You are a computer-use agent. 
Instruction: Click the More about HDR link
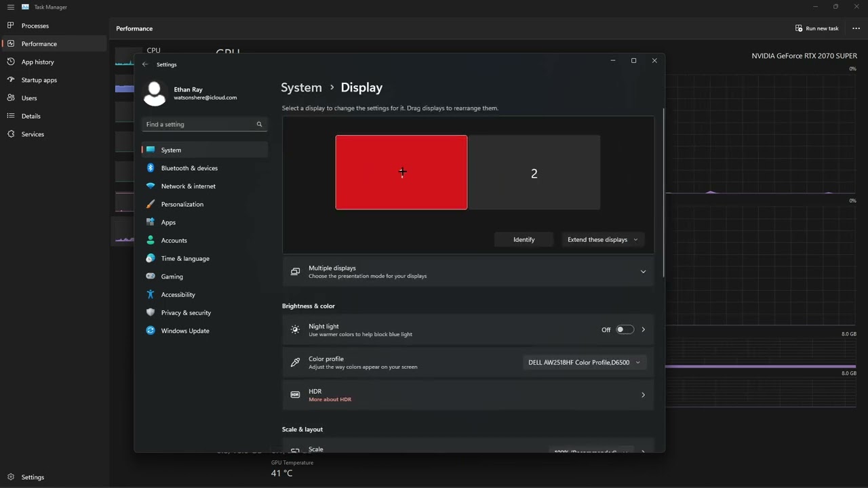tap(330, 400)
